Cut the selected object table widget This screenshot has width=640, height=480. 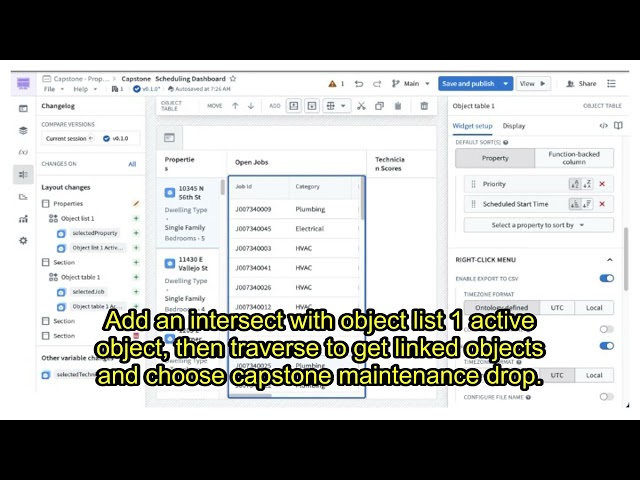click(x=361, y=106)
